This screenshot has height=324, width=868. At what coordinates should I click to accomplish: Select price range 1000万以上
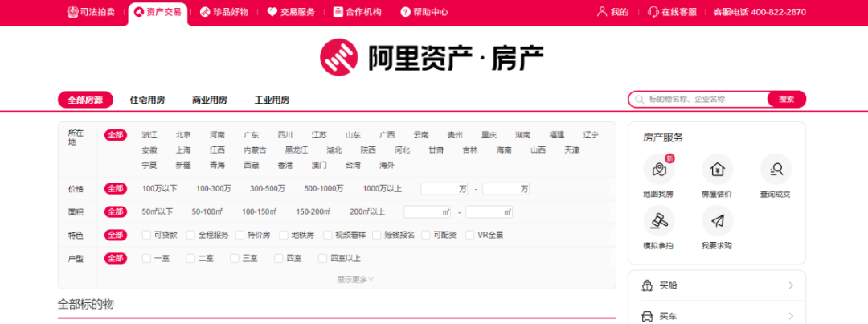pyautogui.click(x=383, y=189)
